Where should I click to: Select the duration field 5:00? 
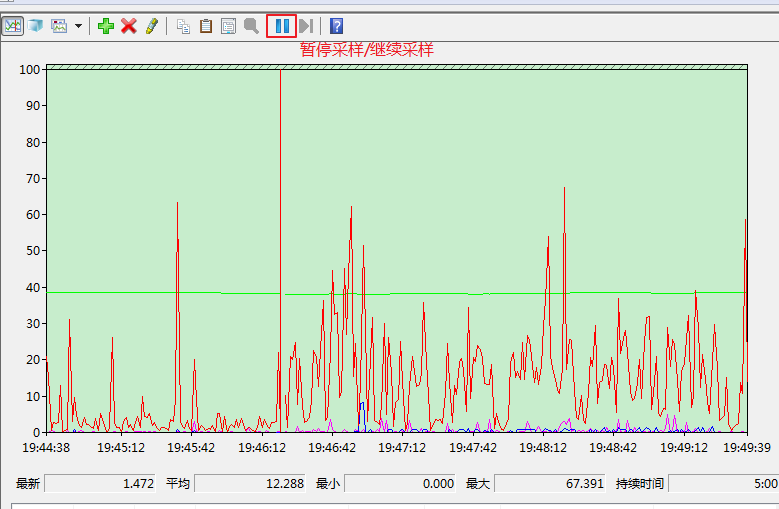(724, 483)
